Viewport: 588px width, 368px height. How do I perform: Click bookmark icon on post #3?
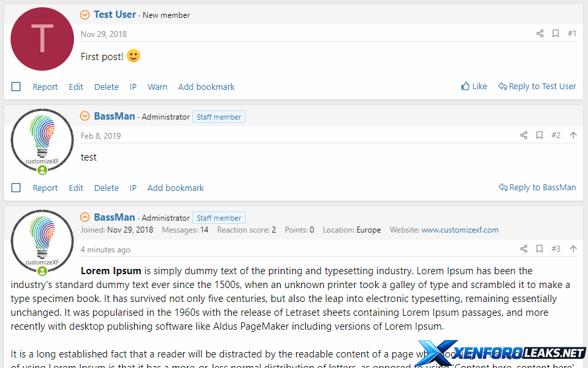click(540, 249)
